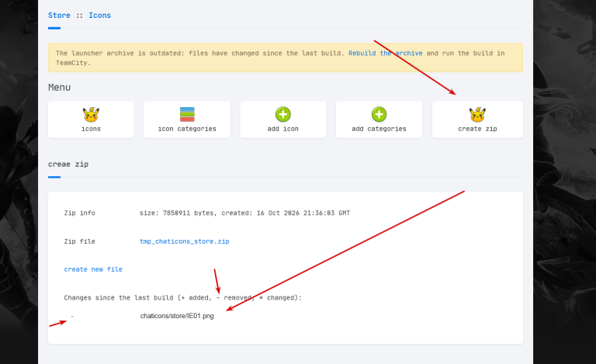This screenshot has height=364, width=596.
Task: Open the Icons breadcrumb link
Action: coord(99,16)
